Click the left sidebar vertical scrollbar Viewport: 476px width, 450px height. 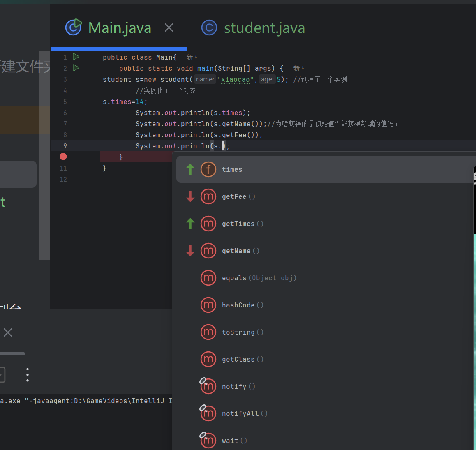(44, 155)
